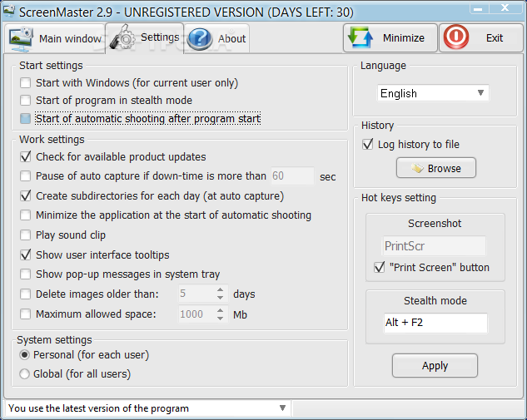Click the About question mark icon

[200, 39]
